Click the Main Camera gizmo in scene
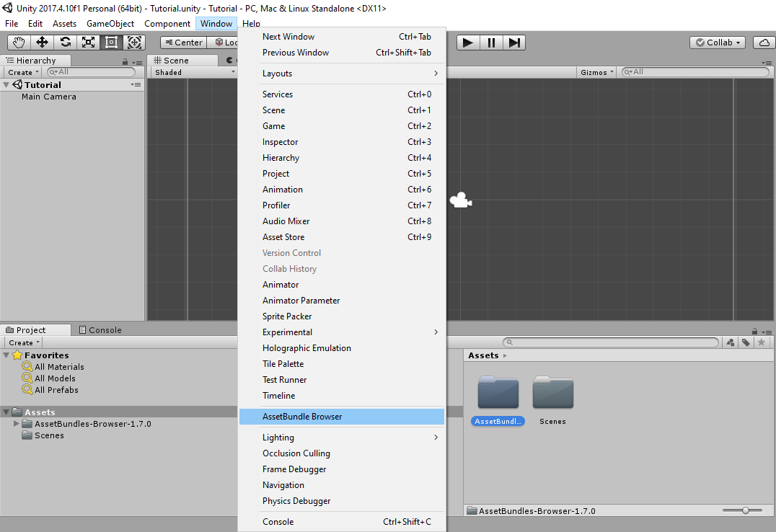776x532 pixels. (461, 200)
